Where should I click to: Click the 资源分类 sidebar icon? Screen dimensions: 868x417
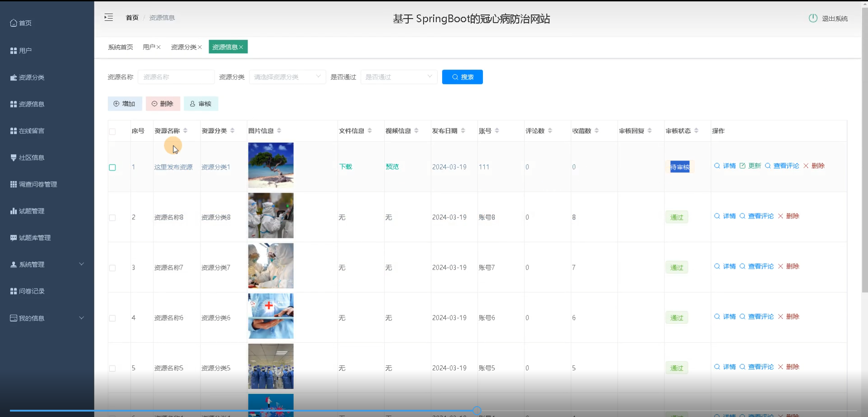pos(14,77)
